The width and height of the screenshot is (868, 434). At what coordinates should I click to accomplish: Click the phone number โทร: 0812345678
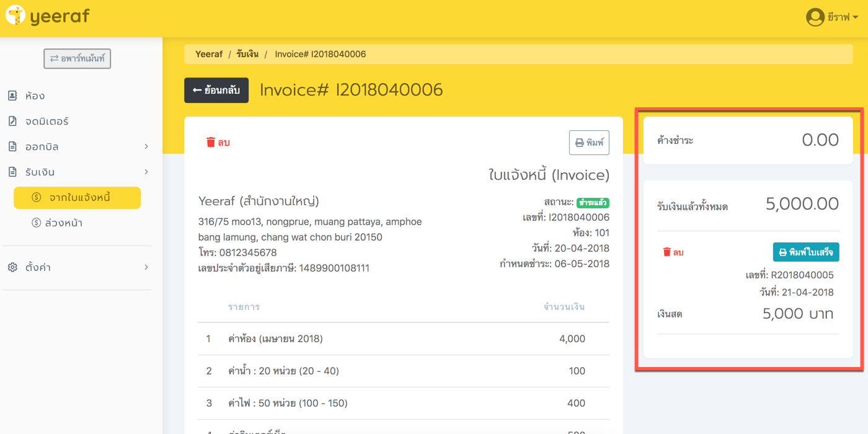pyautogui.click(x=237, y=252)
